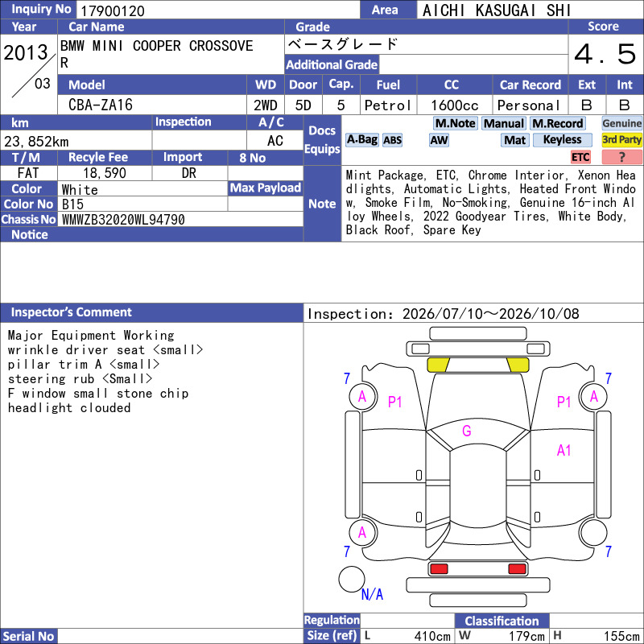The width and height of the screenshot is (644, 644).
Task: Click the Manual document badge
Action: pos(504,123)
